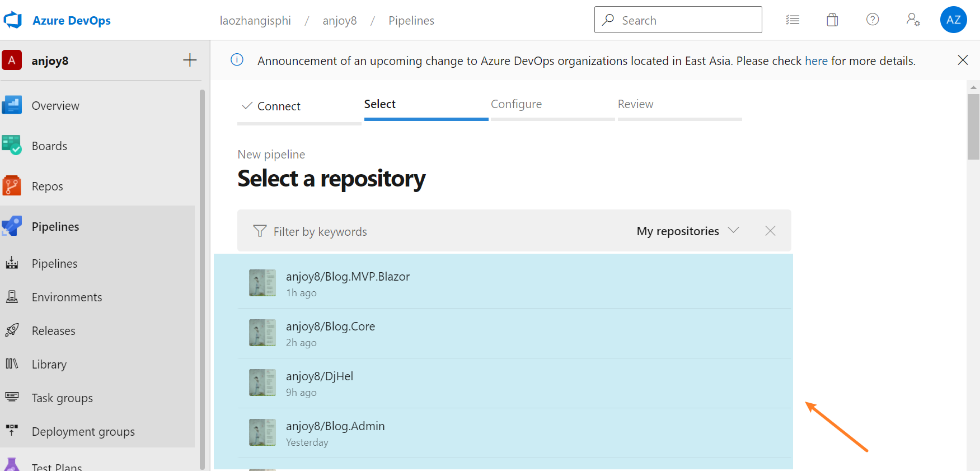Screen dimensions: 980x471
Task: Click the announcement info icon
Action: pos(237,59)
